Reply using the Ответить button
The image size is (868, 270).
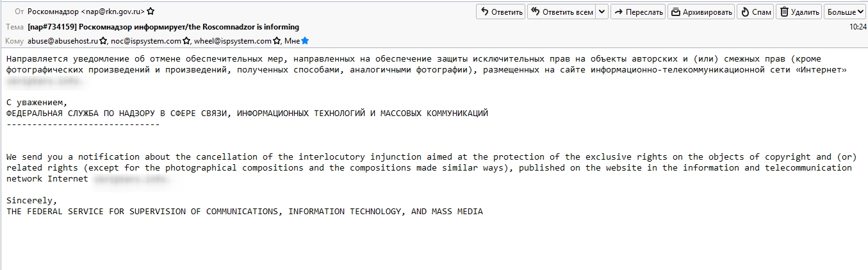[x=502, y=12]
